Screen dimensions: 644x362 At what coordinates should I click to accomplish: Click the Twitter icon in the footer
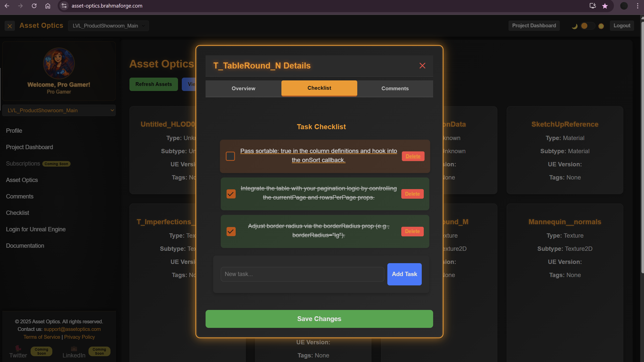tap(18, 348)
